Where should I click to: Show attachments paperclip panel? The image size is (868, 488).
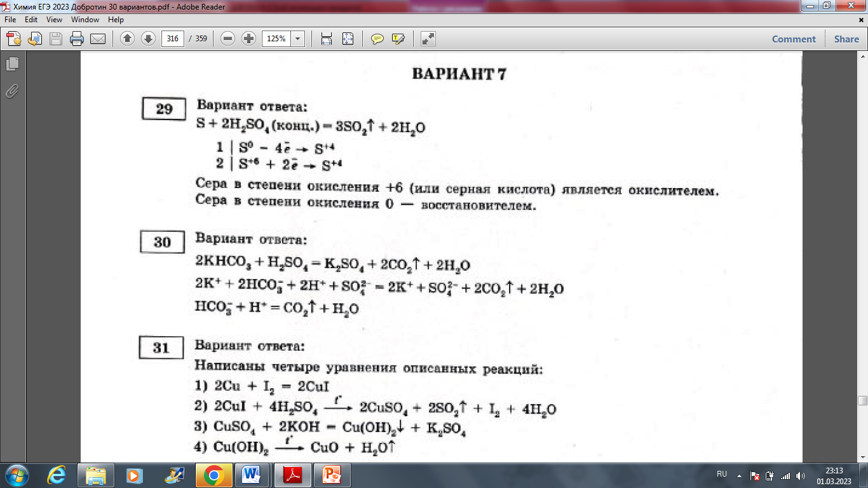click(12, 91)
